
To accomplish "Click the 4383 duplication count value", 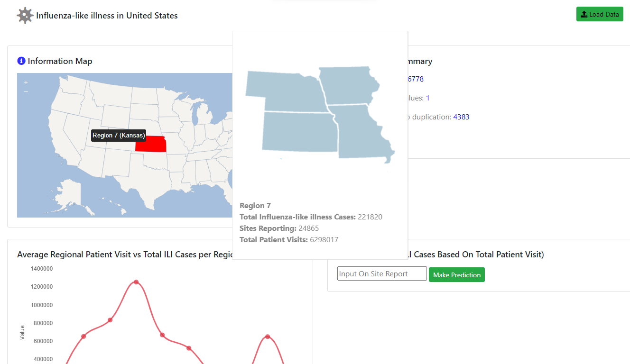I will (461, 117).
